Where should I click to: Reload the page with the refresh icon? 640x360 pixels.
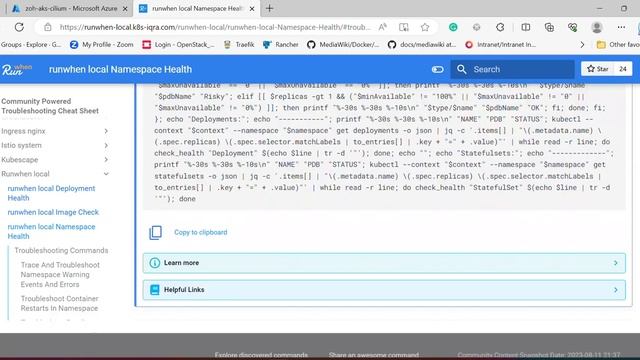point(19,27)
